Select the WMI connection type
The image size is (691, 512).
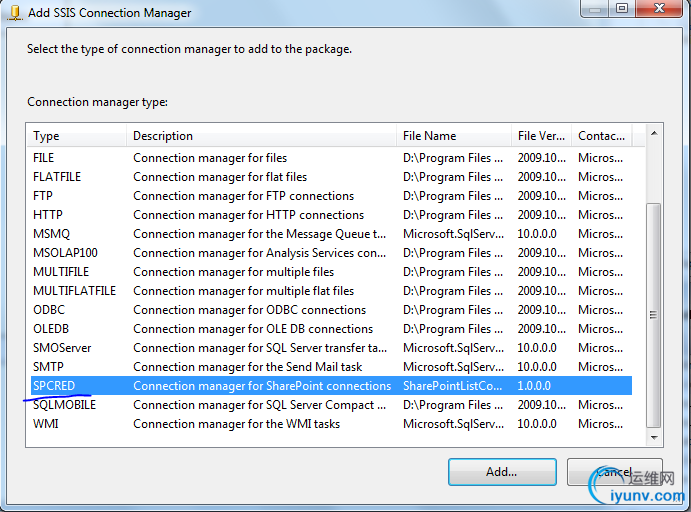(x=46, y=424)
